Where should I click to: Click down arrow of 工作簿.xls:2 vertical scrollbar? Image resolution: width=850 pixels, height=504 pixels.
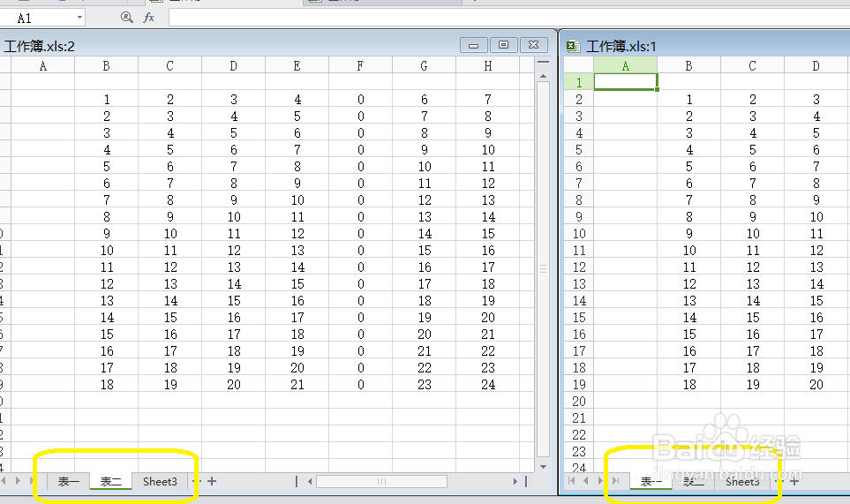pos(543,467)
